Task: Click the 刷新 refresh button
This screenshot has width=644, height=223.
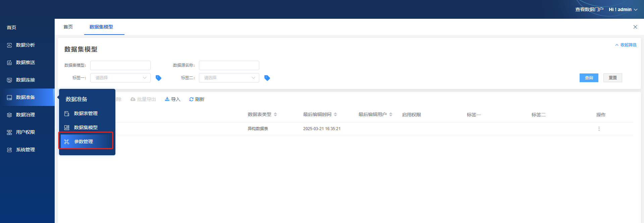Action: coord(197,99)
